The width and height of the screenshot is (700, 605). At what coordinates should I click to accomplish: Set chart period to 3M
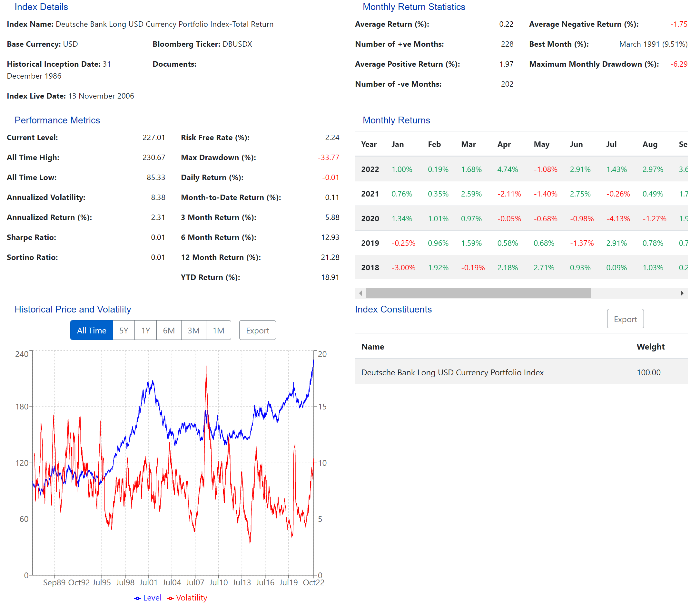tap(193, 330)
